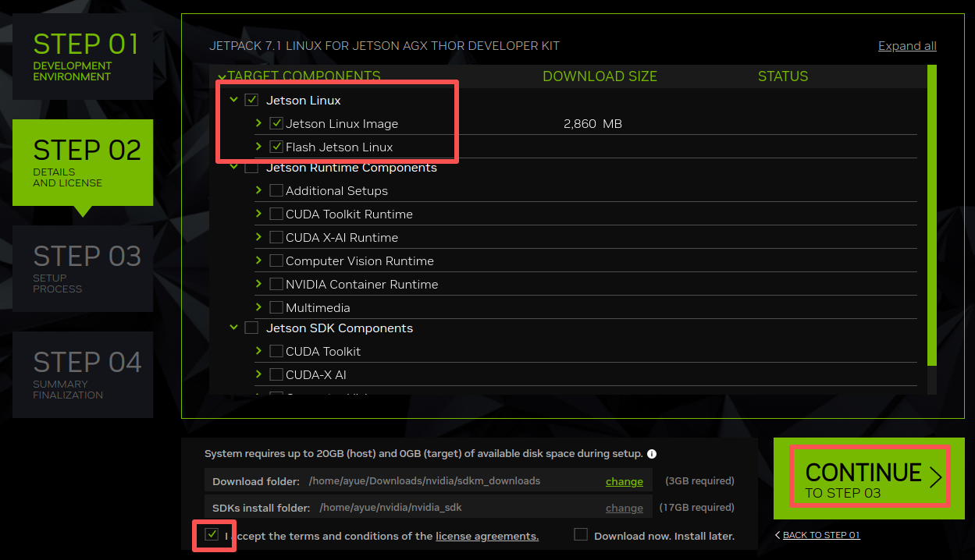
Task: Click the DOWNLOAD SIZE column header
Action: pyautogui.click(x=600, y=76)
